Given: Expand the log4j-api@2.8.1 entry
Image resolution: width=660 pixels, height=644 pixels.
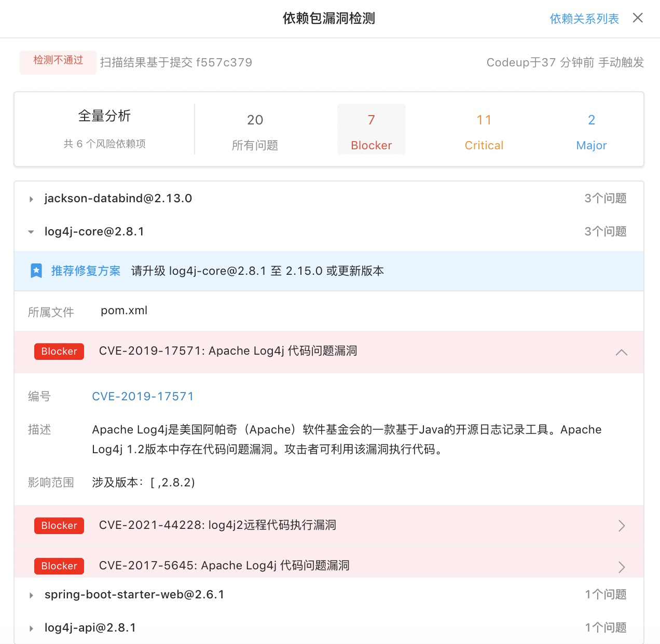Looking at the screenshot, I should (x=31, y=628).
